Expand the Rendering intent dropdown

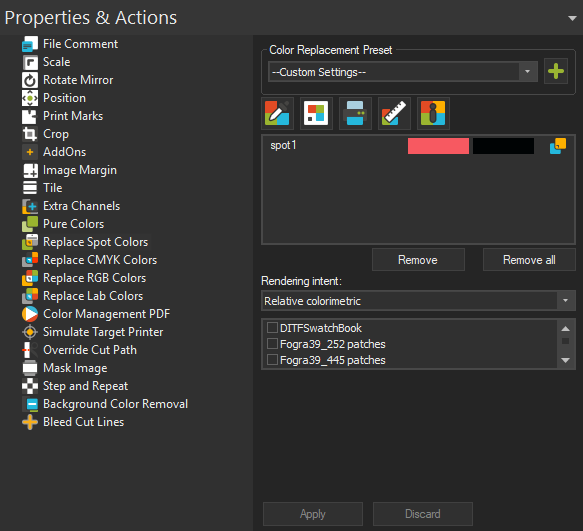tap(418, 300)
